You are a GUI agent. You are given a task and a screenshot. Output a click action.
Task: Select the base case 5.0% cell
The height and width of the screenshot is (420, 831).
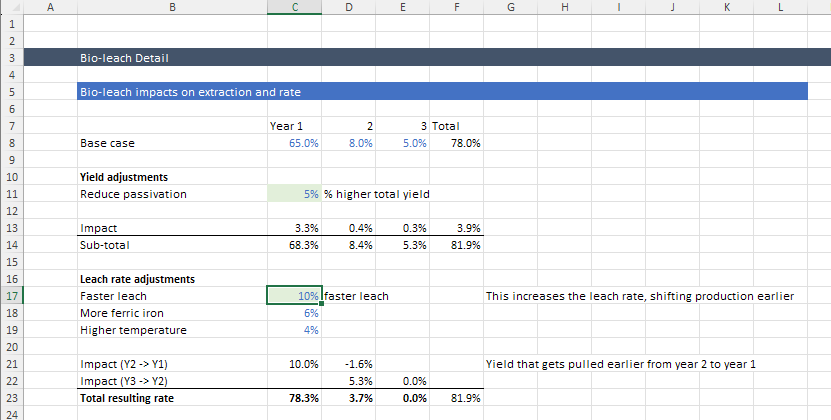pyautogui.click(x=403, y=143)
